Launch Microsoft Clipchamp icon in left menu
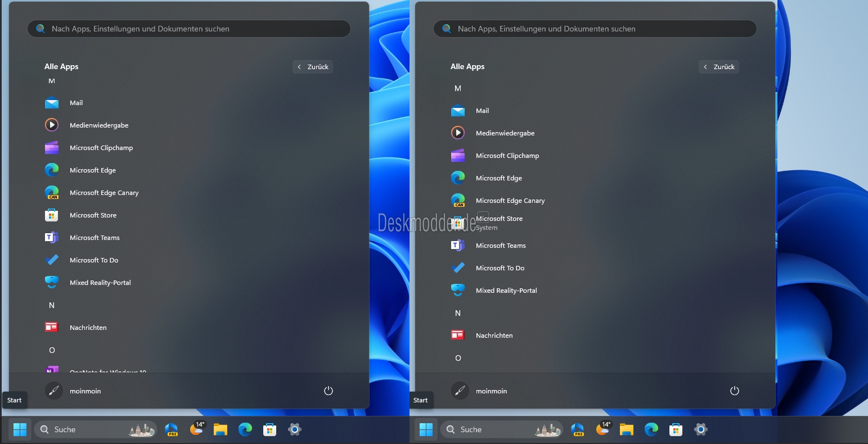Viewport: 868px width, 444px height. 52,148
